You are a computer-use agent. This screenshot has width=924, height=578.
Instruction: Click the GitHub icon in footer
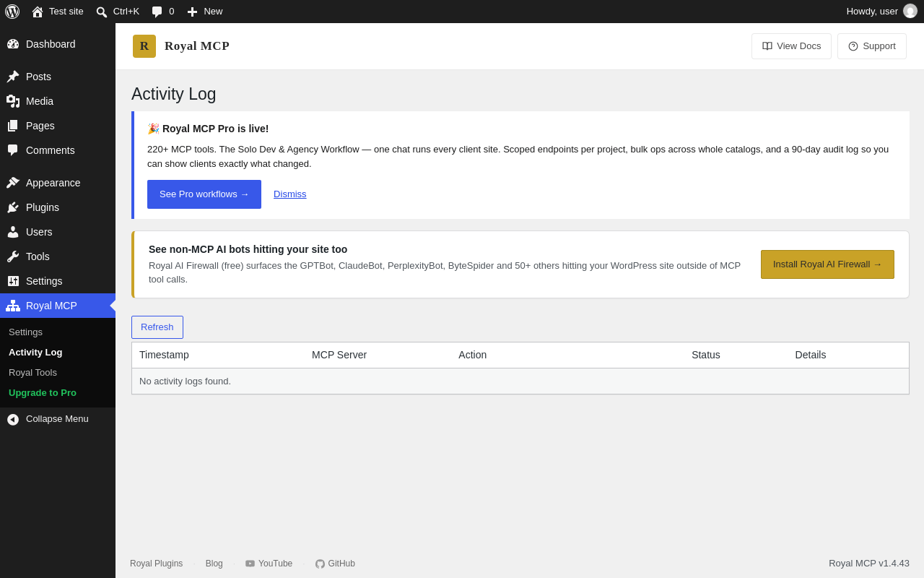point(320,564)
